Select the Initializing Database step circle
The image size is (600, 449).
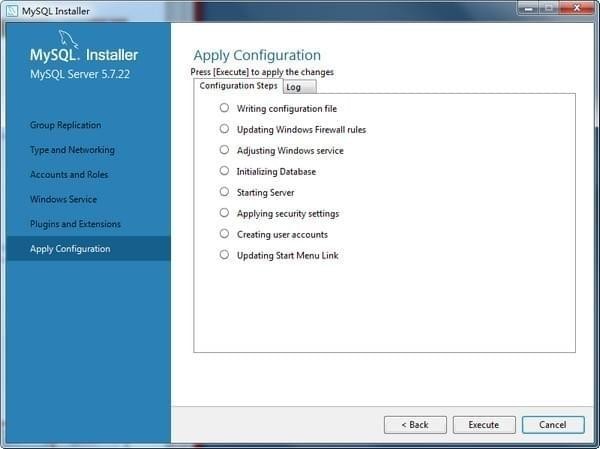(x=224, y=171)
